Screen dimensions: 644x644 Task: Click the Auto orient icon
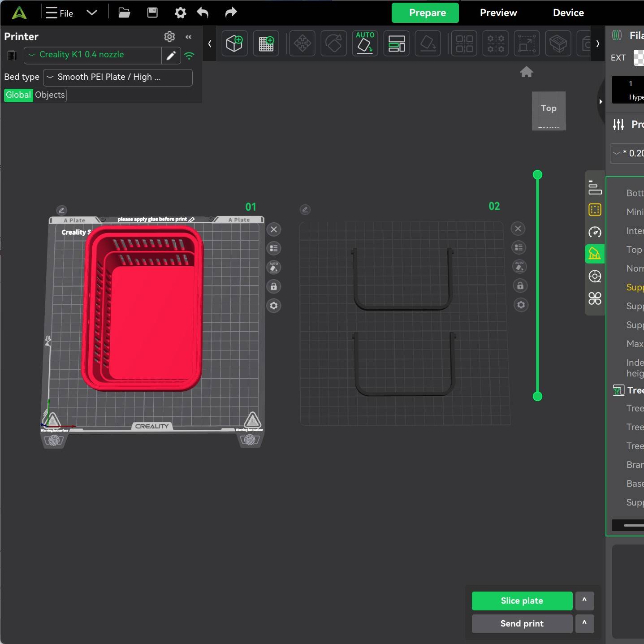(x=365, y=43)
